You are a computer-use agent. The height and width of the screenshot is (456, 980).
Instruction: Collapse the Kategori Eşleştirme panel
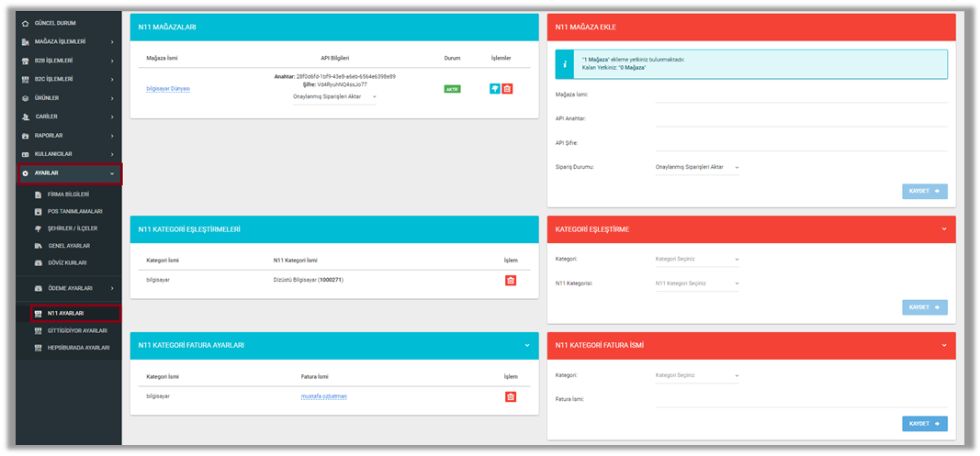pyautogui.click(x=943, y=229)
